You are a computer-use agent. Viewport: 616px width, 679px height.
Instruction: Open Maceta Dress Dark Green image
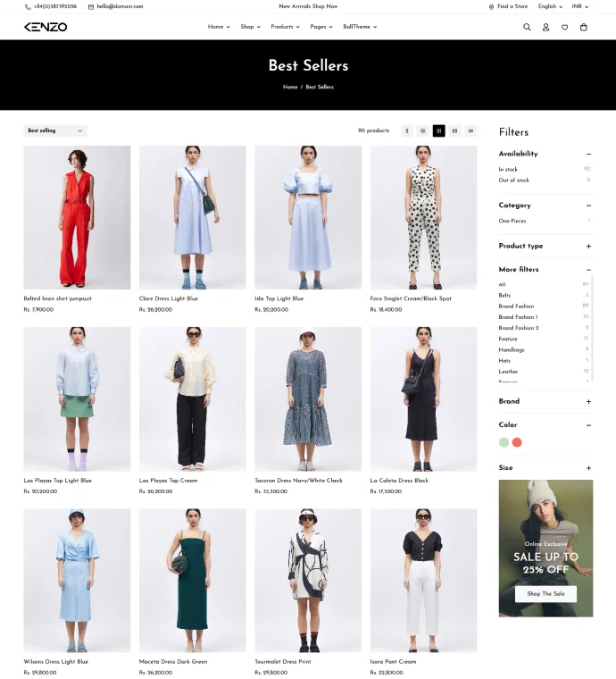(193, 580)
